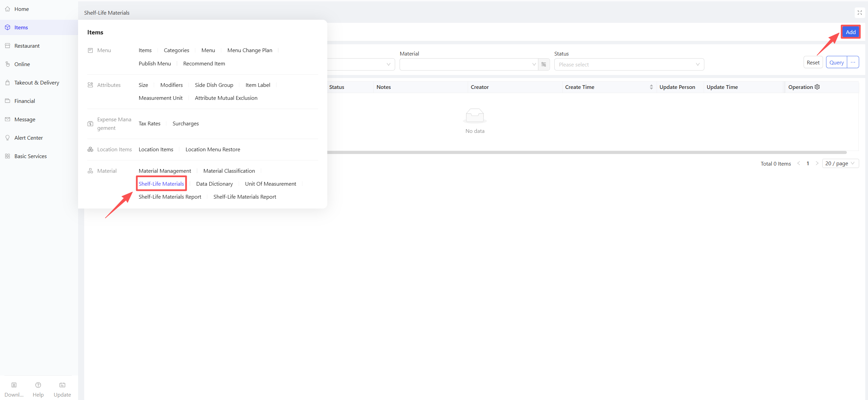The height and width of the screenshot is (400, 868).
Task: Open Material Management link
Action: coord(165,171)
